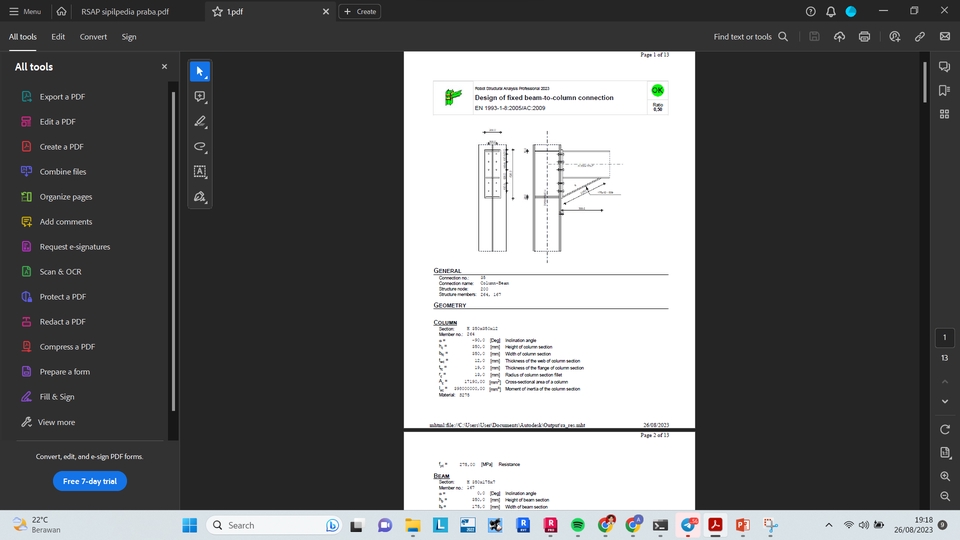
Task: Go to previous page arrow
Action: (945, 381)
